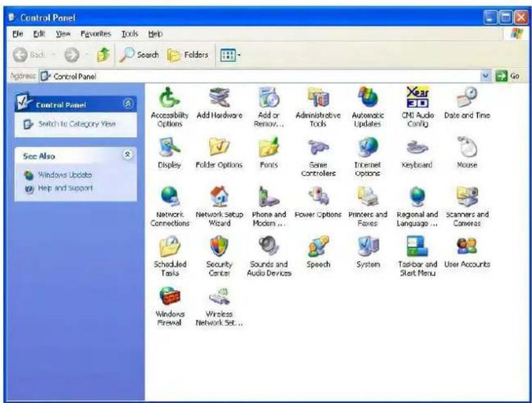The height and width of the screenshot is (403, 532).
Task: Open System properties icon
Action: pos(368,252)
